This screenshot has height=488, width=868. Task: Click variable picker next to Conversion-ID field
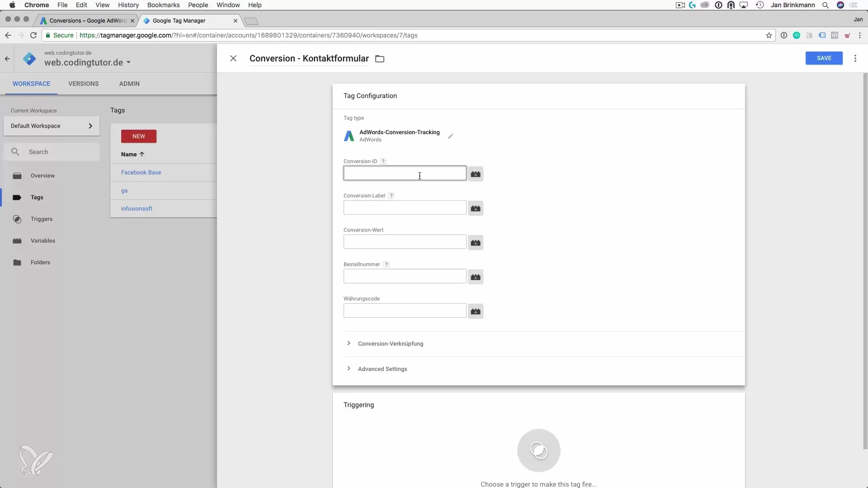(476, 174)
